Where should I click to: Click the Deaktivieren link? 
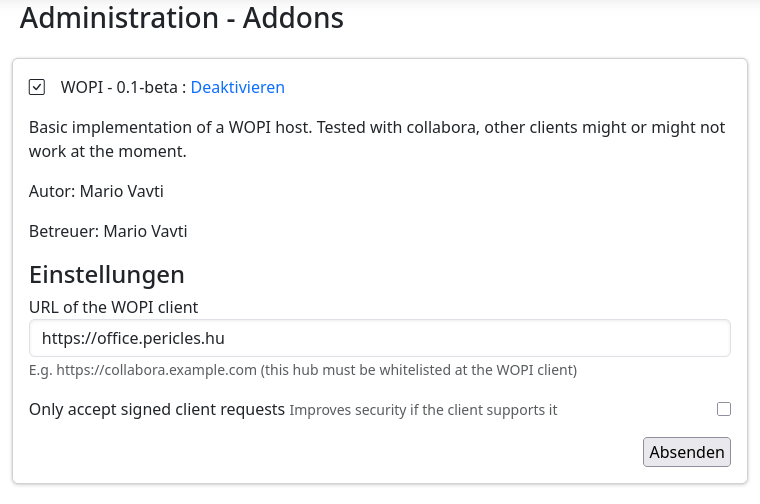coord(237,87)
